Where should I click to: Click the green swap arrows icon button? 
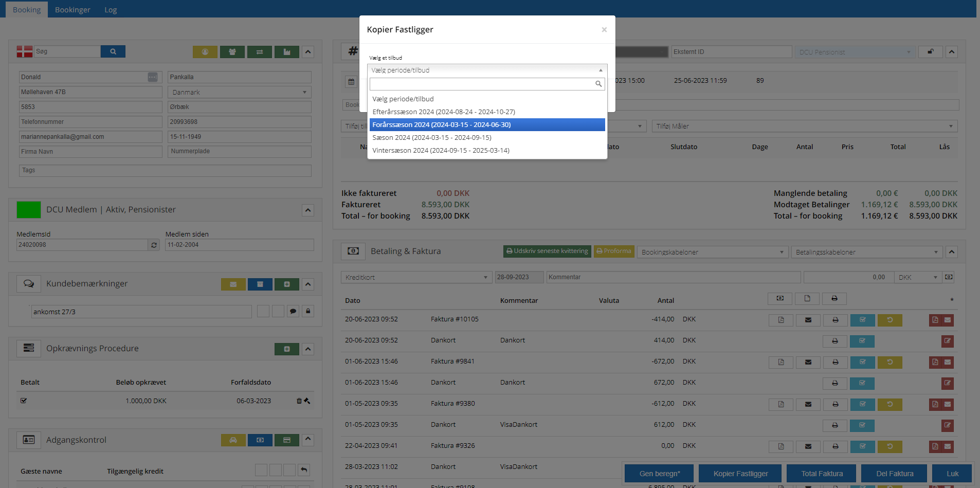coord(260,52)
